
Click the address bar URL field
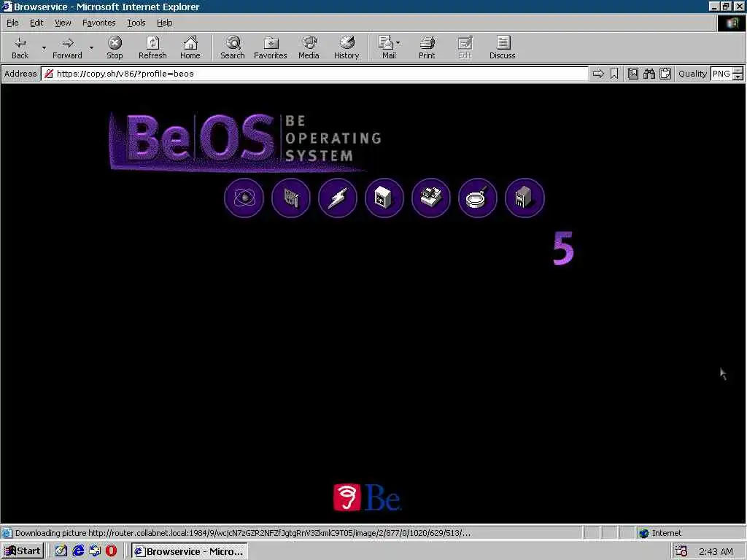point(314,74)
